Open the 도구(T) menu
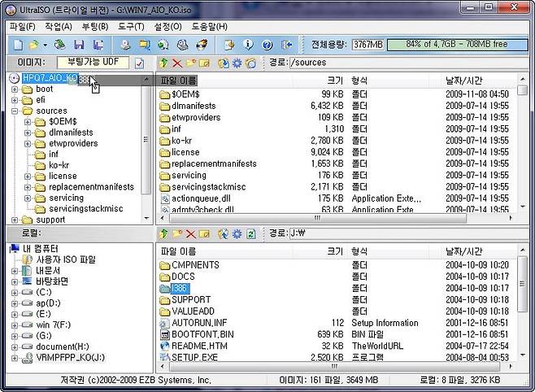Viewport: 535px width, 392px height. tap(131, 27)
